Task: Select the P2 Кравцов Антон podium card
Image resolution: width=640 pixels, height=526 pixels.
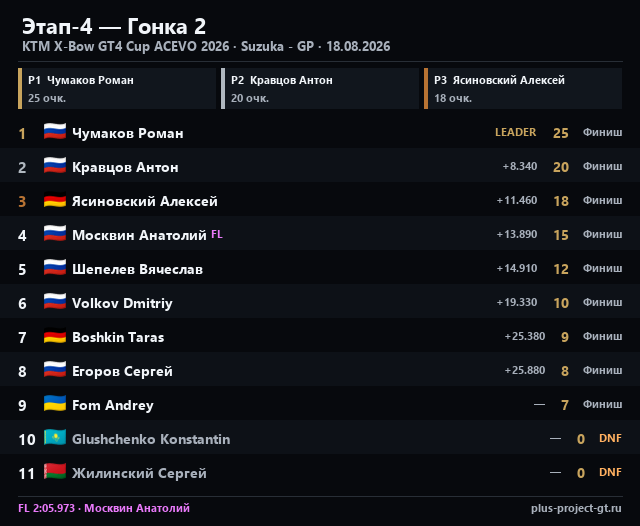Action: coord(320,89)
